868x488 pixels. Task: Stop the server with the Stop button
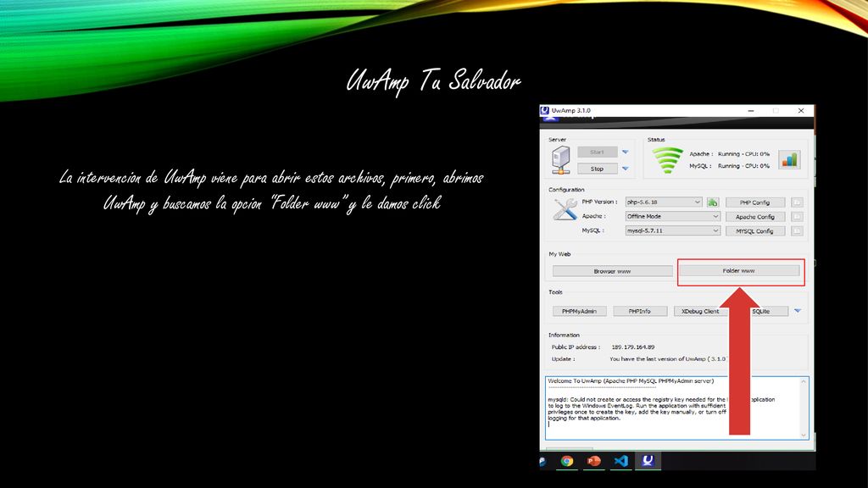tap(597, 169)
